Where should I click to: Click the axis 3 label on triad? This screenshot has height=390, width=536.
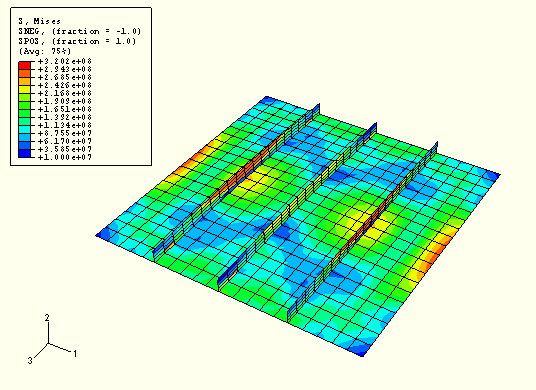30,361
